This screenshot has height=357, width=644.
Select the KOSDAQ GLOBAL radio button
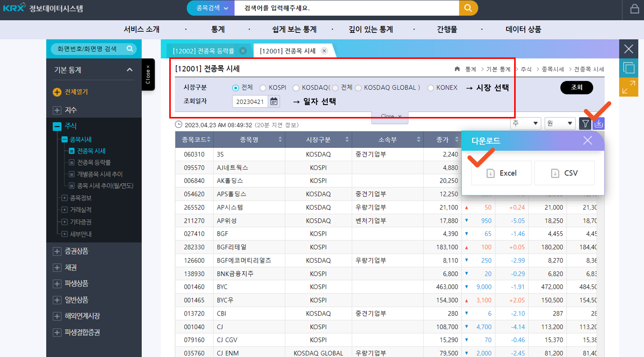(358, 88)
